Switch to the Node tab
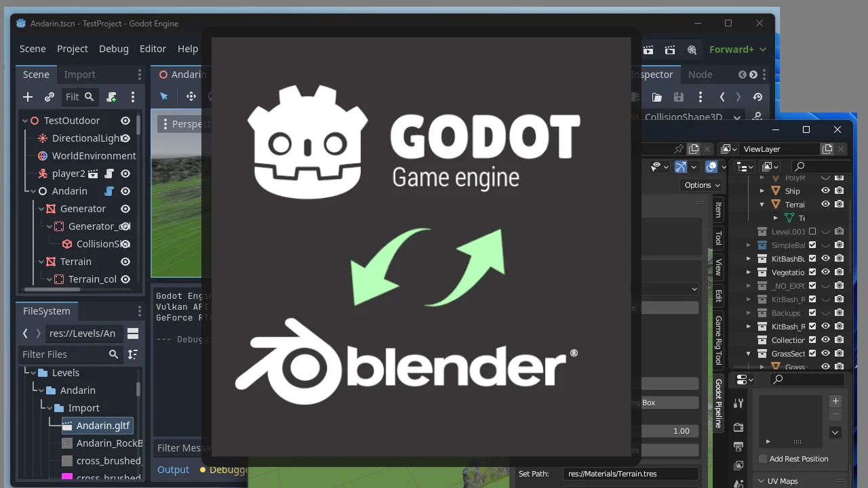 (x=700, y=75)
